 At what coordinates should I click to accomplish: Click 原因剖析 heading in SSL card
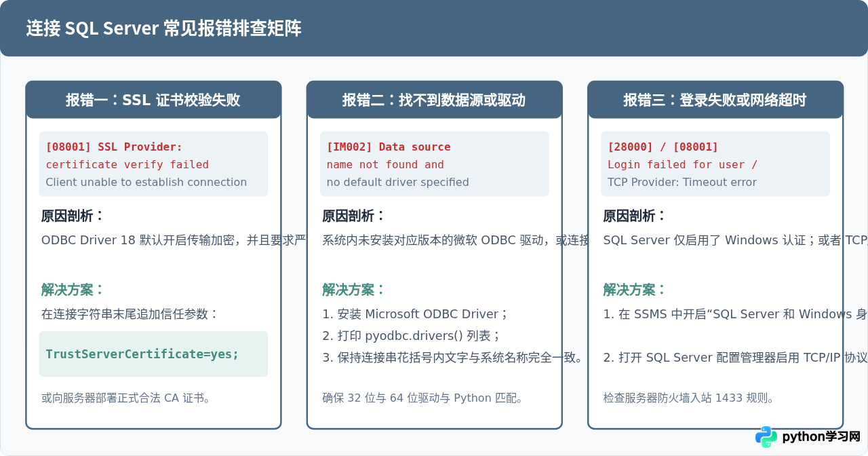(x=72, y=216)
